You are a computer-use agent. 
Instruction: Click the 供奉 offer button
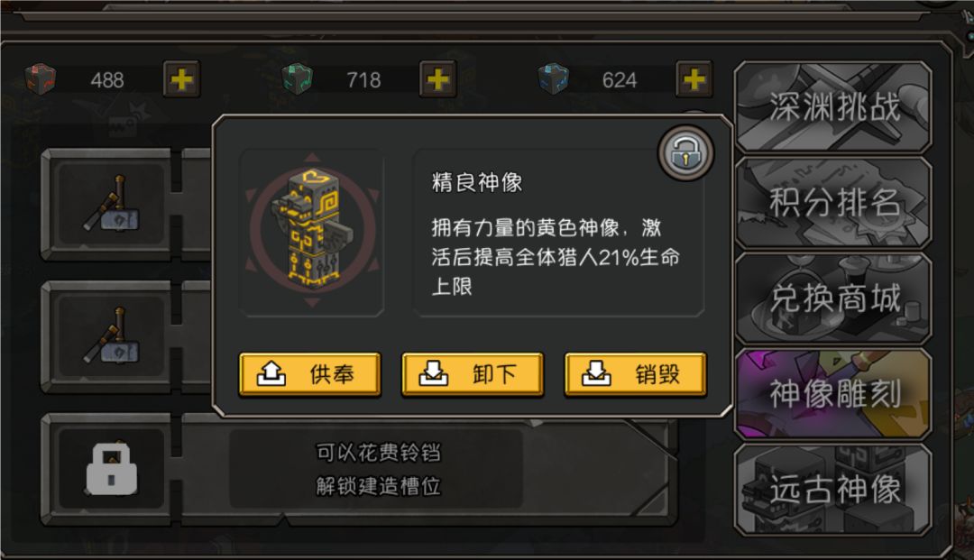pos(309,374)
